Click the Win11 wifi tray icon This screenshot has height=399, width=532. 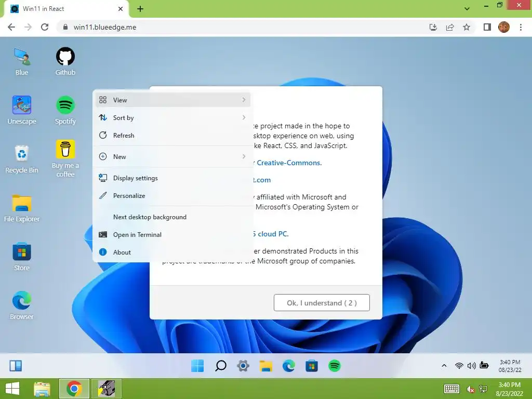[459, 365]
